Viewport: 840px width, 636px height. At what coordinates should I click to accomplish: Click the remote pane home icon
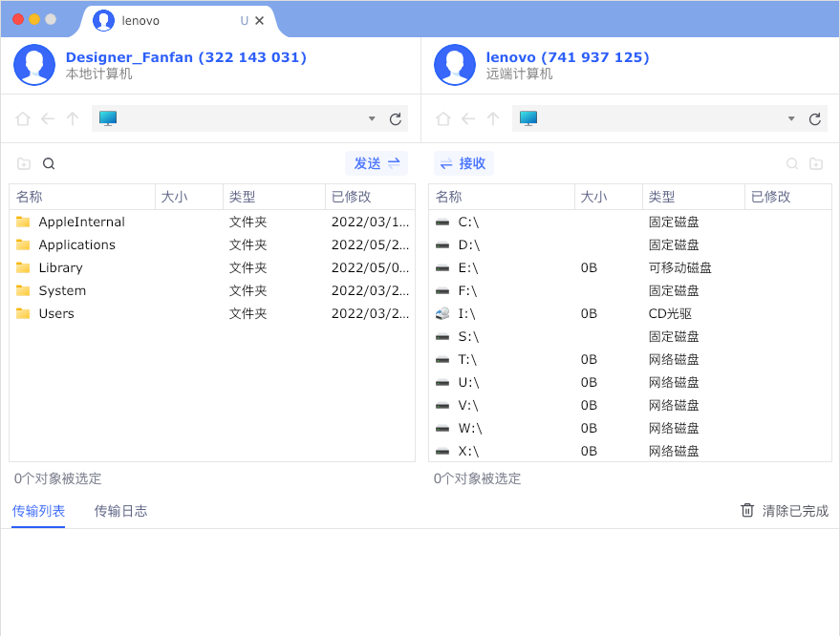[x=443, y=118]
